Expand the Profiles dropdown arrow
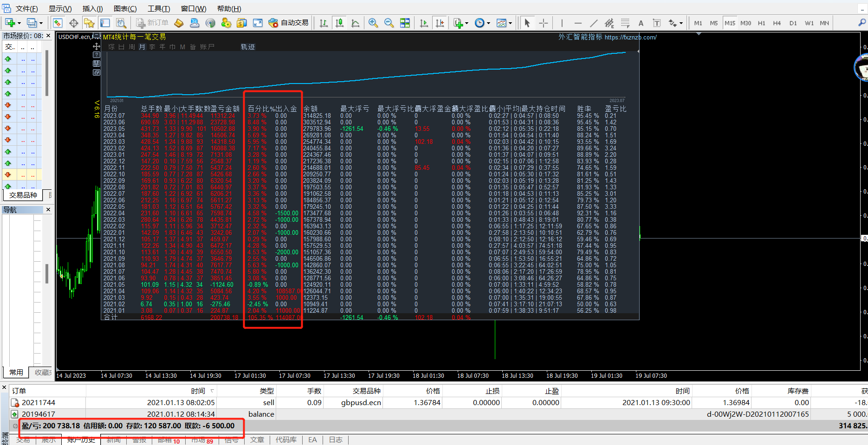Image resolution: width=868 pixels, height=445 pixels. point(41,23)
